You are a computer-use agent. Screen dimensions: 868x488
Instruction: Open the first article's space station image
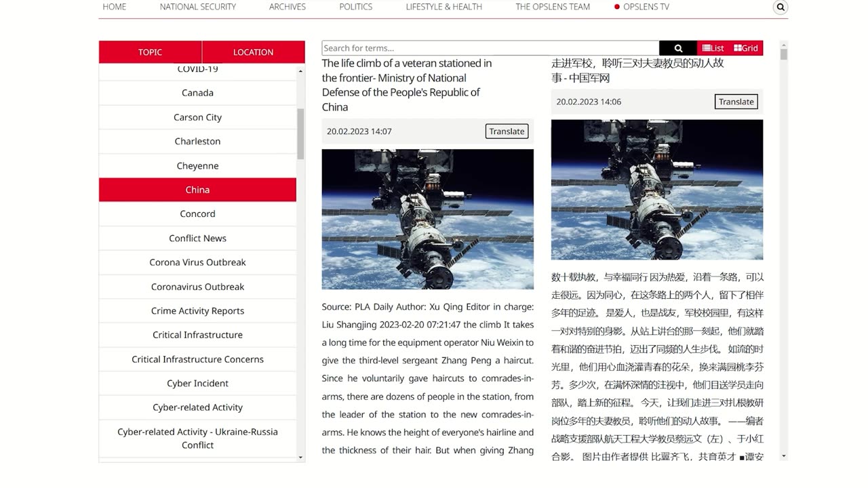click(x=428, y=220)
